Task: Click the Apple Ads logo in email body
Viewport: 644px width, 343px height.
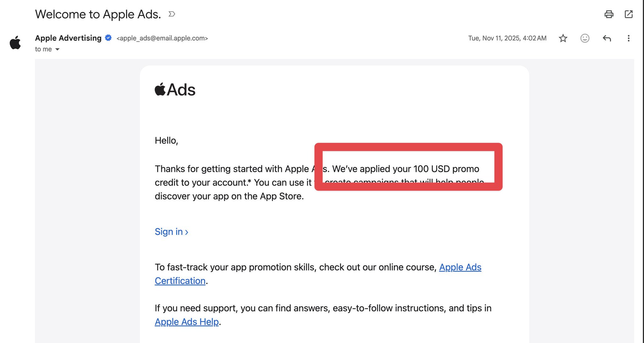Action: 175,90
